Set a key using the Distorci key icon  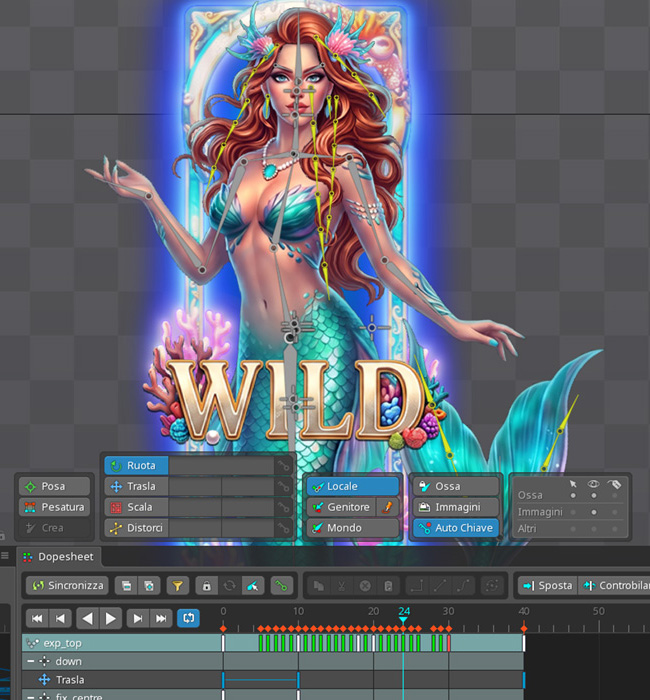[x=283, y=528]
